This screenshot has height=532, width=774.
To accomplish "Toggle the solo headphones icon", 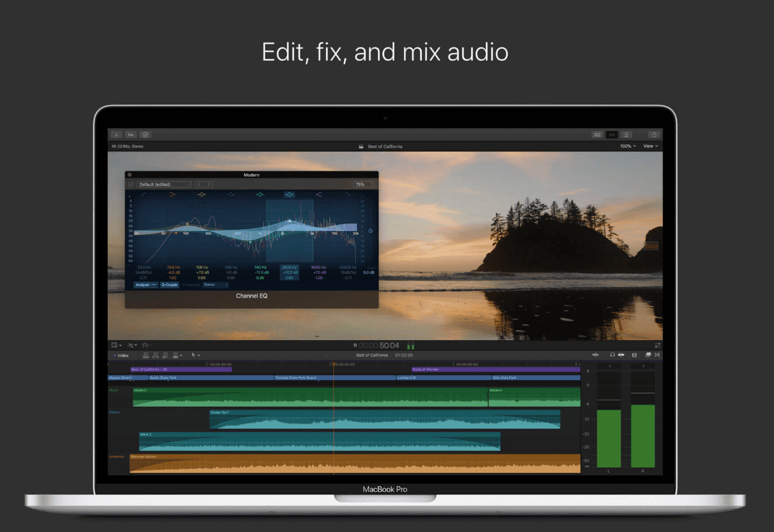I will pos(612,355).
